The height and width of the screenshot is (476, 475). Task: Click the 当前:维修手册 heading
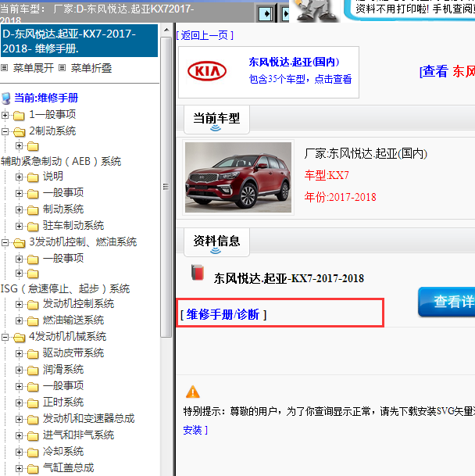click(46, 98)
